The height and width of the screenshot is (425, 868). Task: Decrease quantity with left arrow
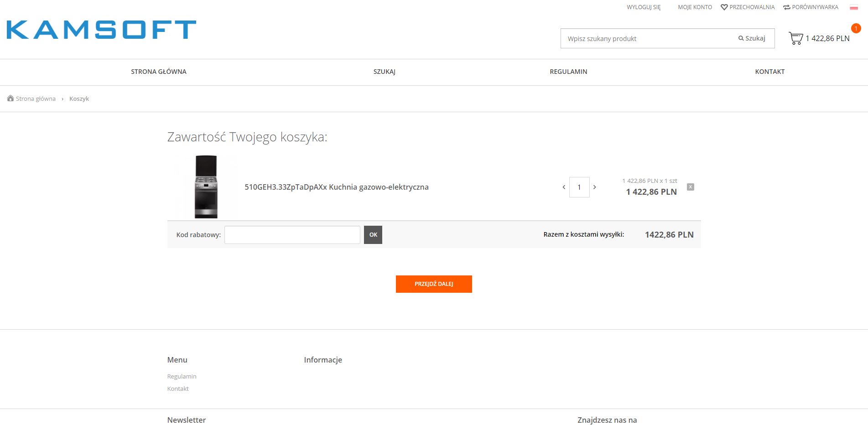click(564, 187)
